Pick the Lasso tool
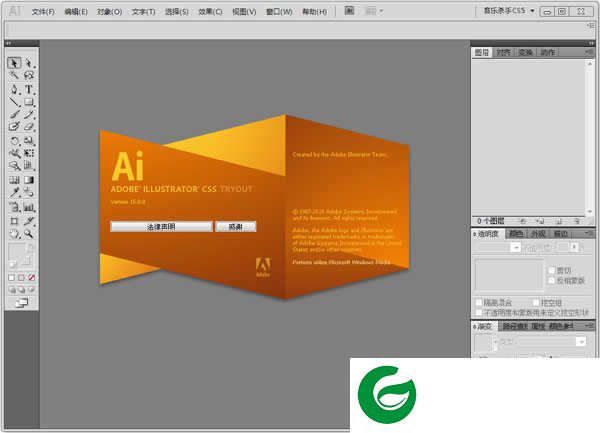The image size is (600, 433). tap(29, 75)
